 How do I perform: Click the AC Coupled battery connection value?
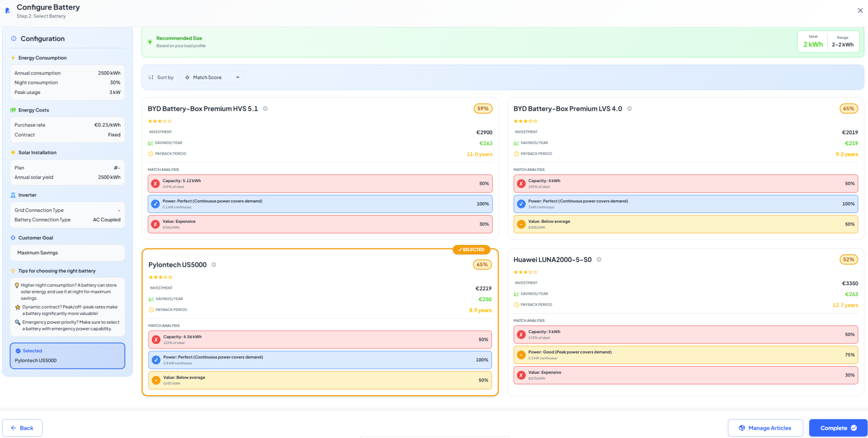(x=107, y=220)
